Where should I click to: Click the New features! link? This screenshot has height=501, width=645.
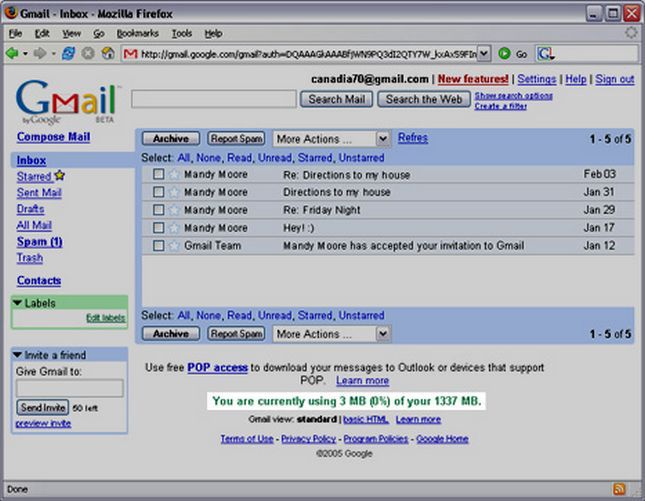coord(473,79)
